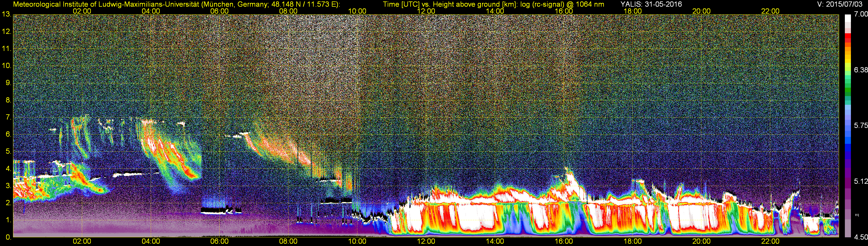Click the 04:00 label on the bottom time axis
868x246 pixels.
coord(151,241)
